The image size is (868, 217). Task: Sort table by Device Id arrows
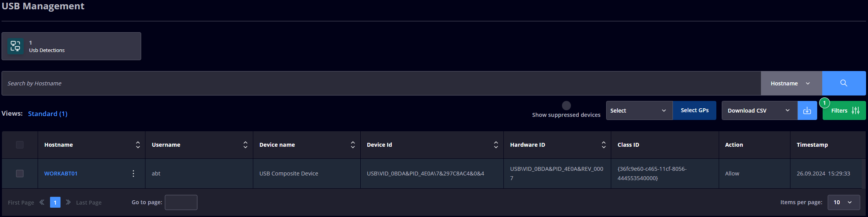[496, 145]
